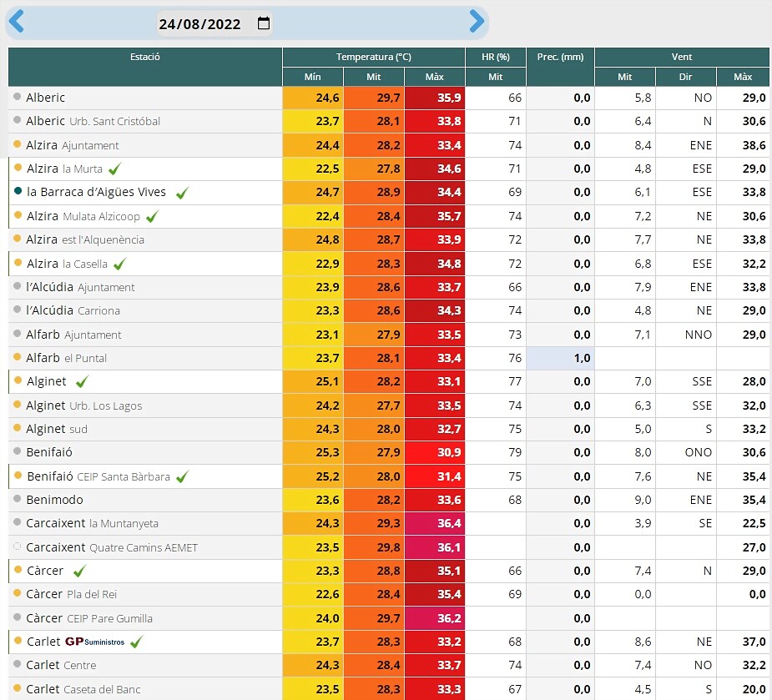
Task: Click the orange dot for Alfarb el Puntal
Action: click(18, 356)
